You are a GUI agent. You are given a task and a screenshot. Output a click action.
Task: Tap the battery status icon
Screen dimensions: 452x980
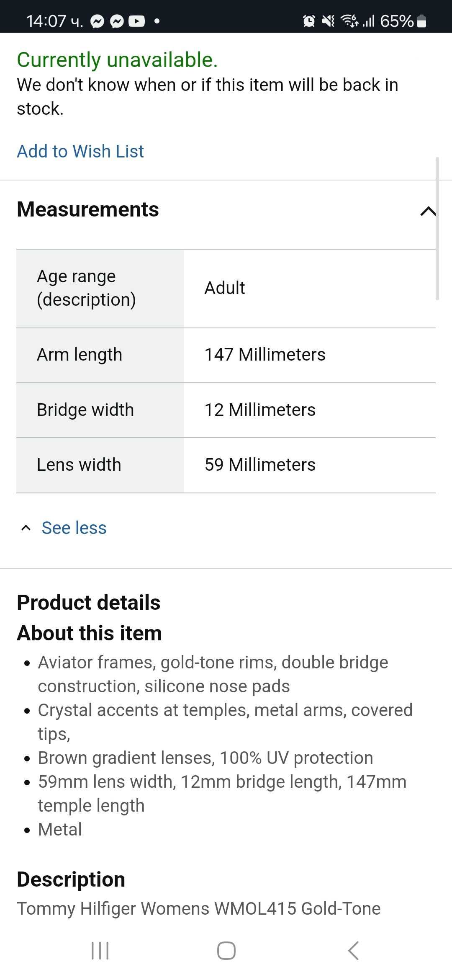422,21
